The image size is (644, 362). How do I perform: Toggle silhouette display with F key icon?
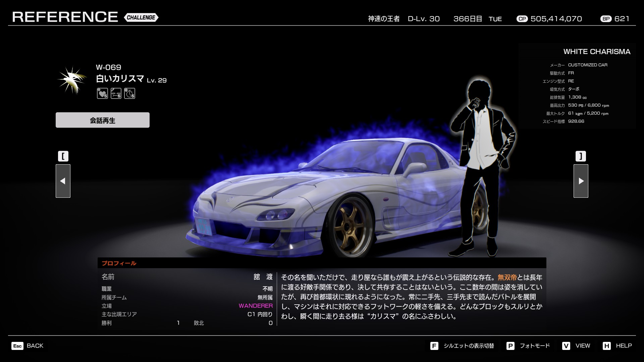[x=434, y=346]
